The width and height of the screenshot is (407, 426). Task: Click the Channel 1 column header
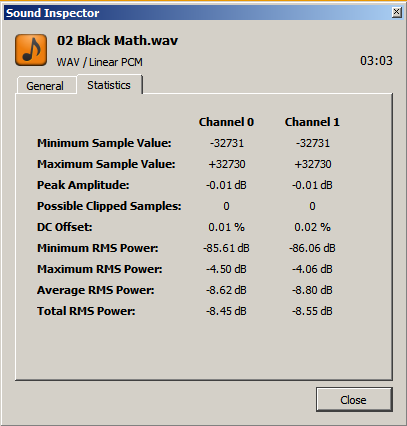pyautogui.click(x=312, y=122)
